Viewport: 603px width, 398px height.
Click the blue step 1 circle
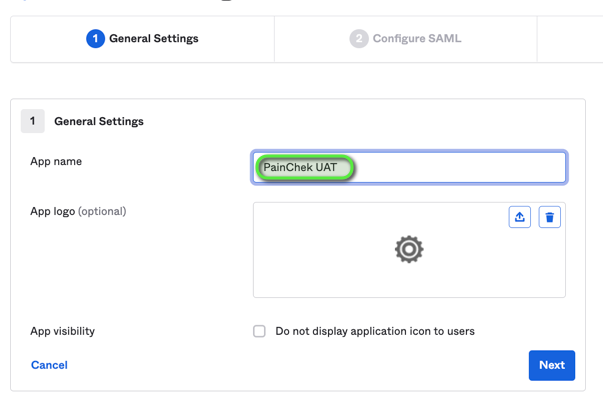[95, 38]
